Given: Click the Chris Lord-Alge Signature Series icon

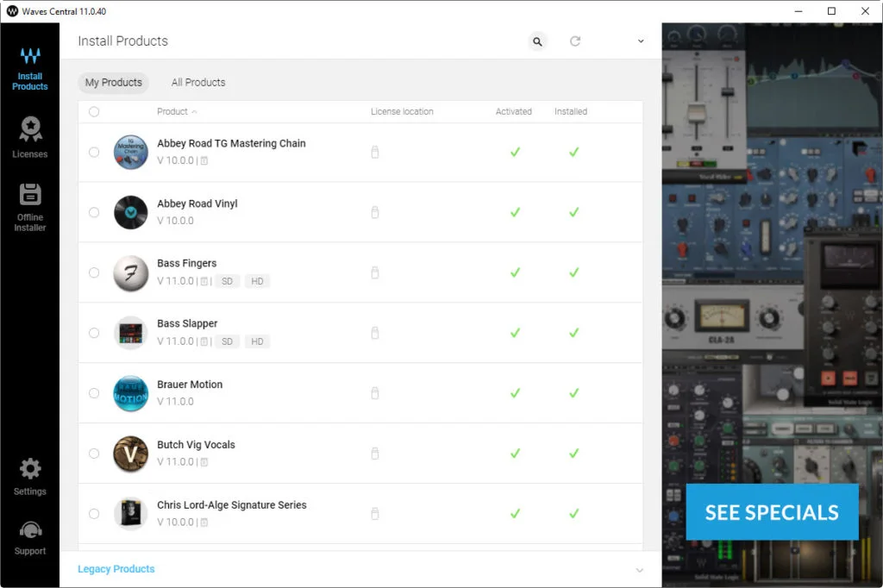Looking at the screenshot, I should (x=131, y=514).
